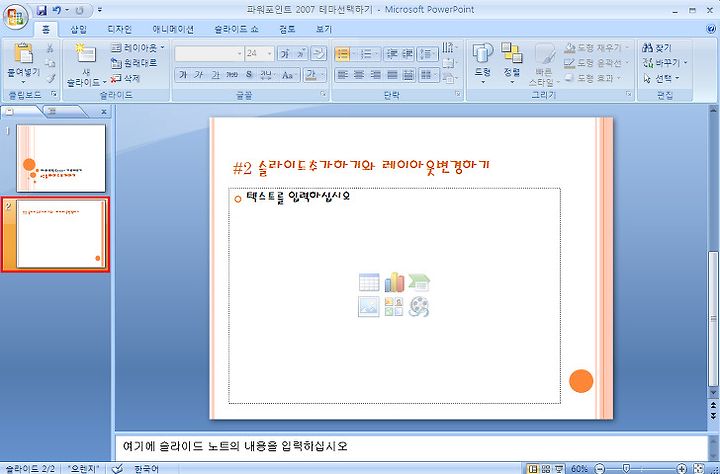
Task: Open the 바꾸기 replace dropdown
Action: pyautogui.click(x=664, y=62)
